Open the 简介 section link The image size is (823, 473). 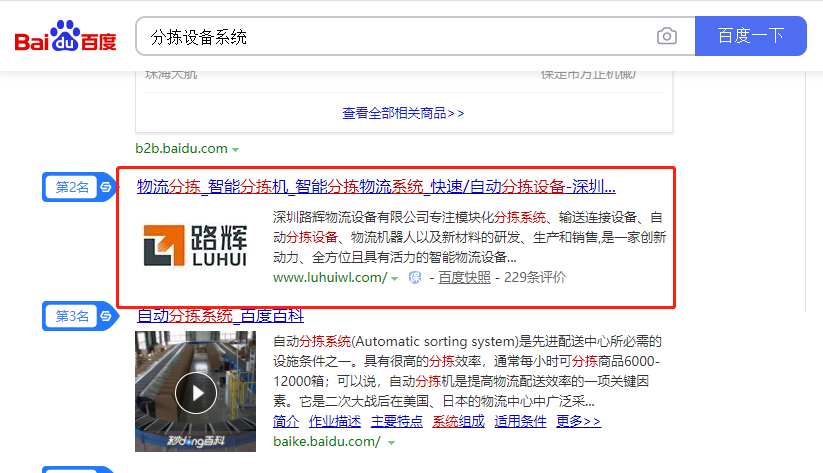286,421
